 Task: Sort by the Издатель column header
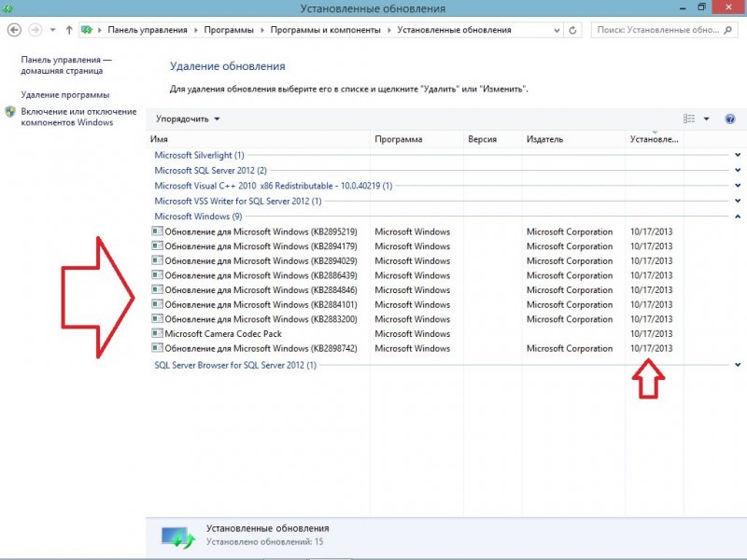[x=573, y=139]
